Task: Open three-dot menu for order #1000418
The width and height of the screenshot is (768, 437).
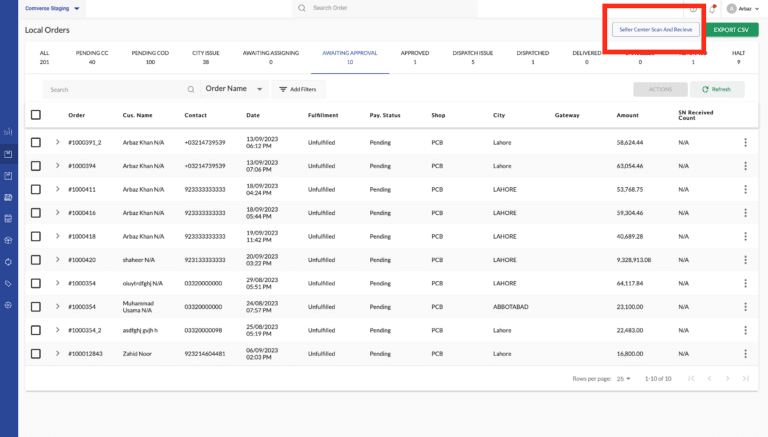Action: coord(745,237)
